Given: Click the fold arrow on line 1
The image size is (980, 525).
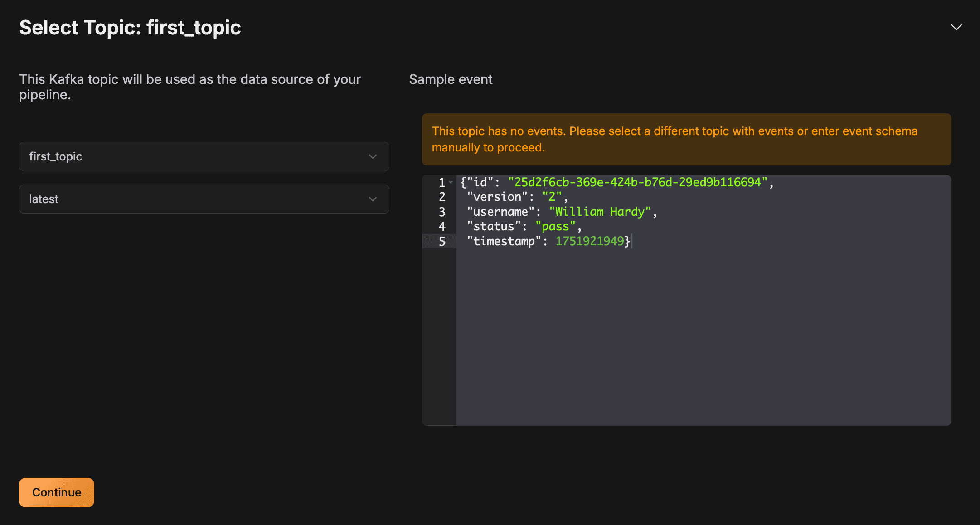Looking at the screenshot, I should click(x=451, y=183).
